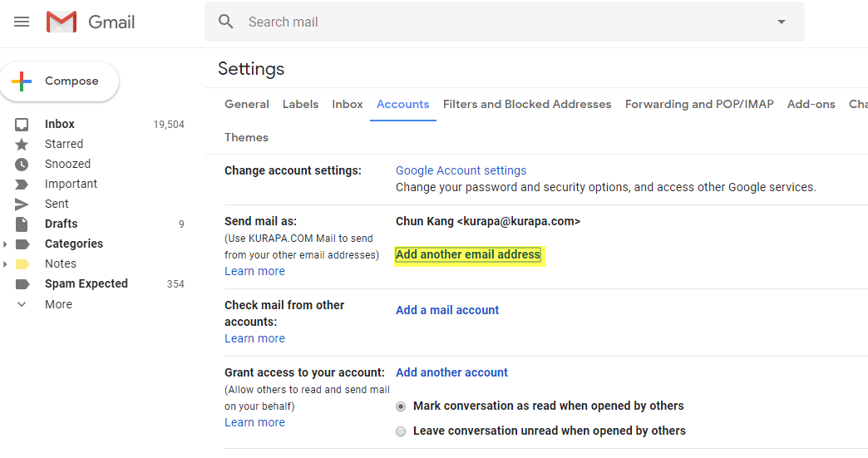This screenshot has height=458, width=868.
Task: Click the Starred star icon
Action: point(22,144)
